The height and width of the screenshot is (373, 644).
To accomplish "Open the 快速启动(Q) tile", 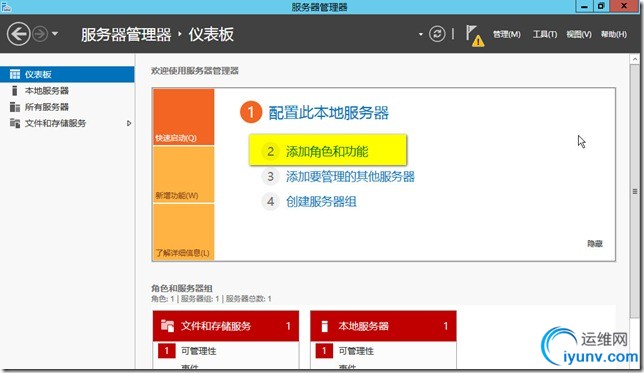I will (x=184, y=117).
